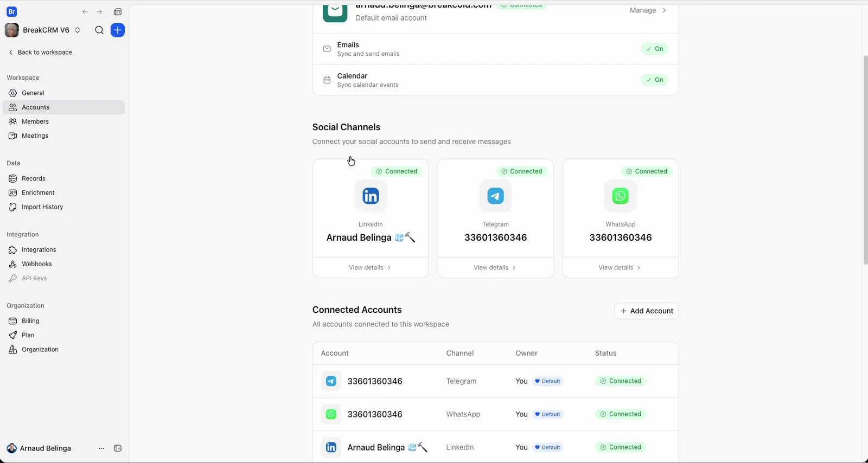This screenshot has width=868, height=463.
Task: Go to Meetings settings
Action: (x=63, y=136)
